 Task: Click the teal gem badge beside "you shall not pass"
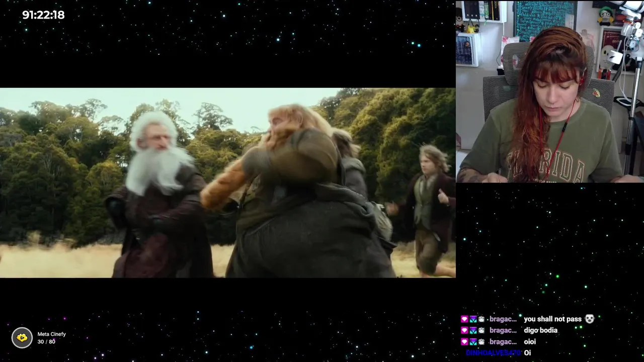pyautogui.click(x=473, y=319)
